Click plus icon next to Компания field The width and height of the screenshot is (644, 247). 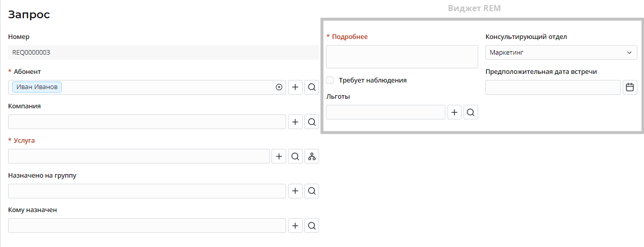[x=295, y=122]
